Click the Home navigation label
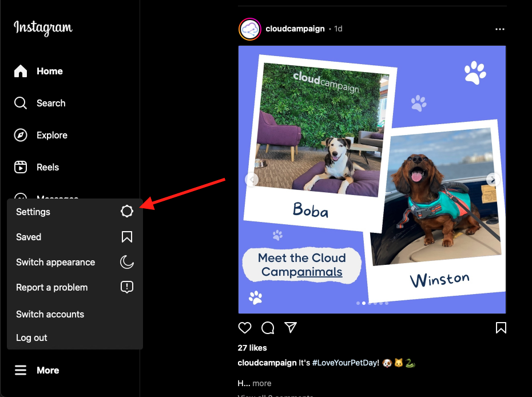This screenshot has height=397, width=532. point(50,71)
